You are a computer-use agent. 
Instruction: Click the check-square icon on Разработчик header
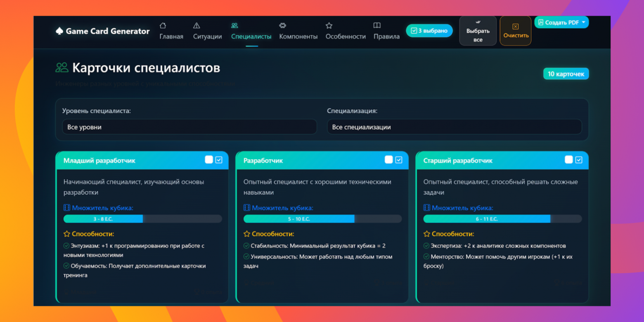click(x=399, y=160)
